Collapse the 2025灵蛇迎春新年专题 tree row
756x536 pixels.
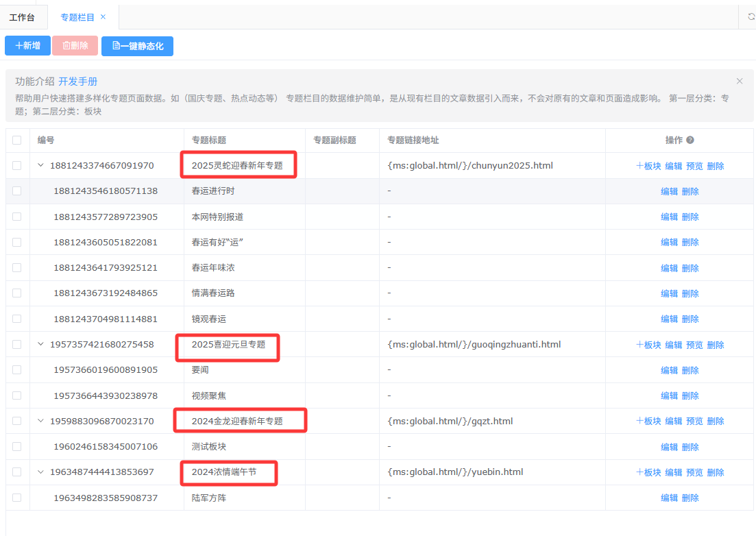click(x=41, y=165)
